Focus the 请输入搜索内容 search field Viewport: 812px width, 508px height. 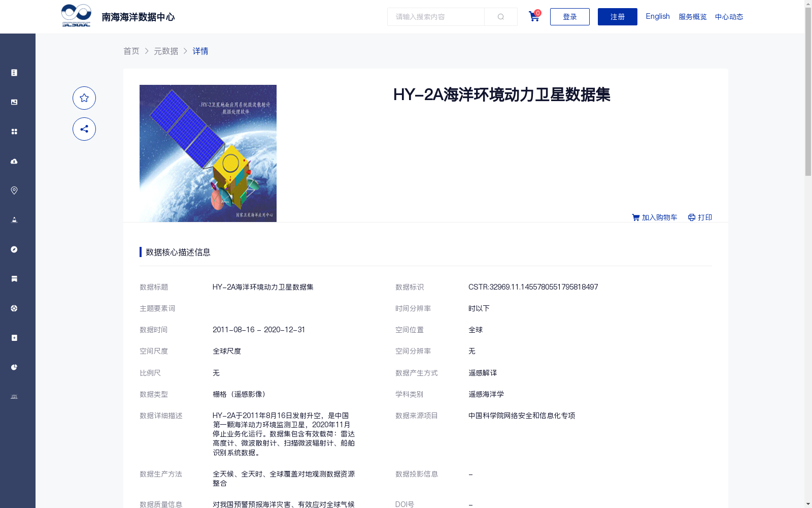click(436, 17)
